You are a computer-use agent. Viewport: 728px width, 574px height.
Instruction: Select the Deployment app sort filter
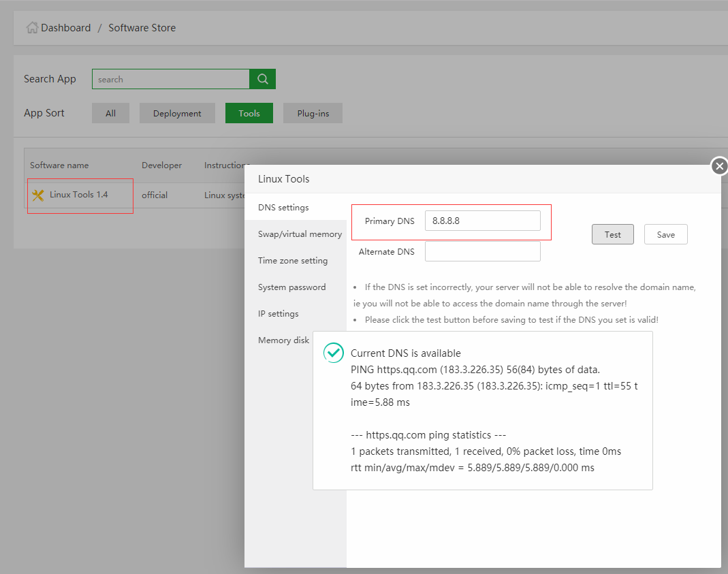177,114
